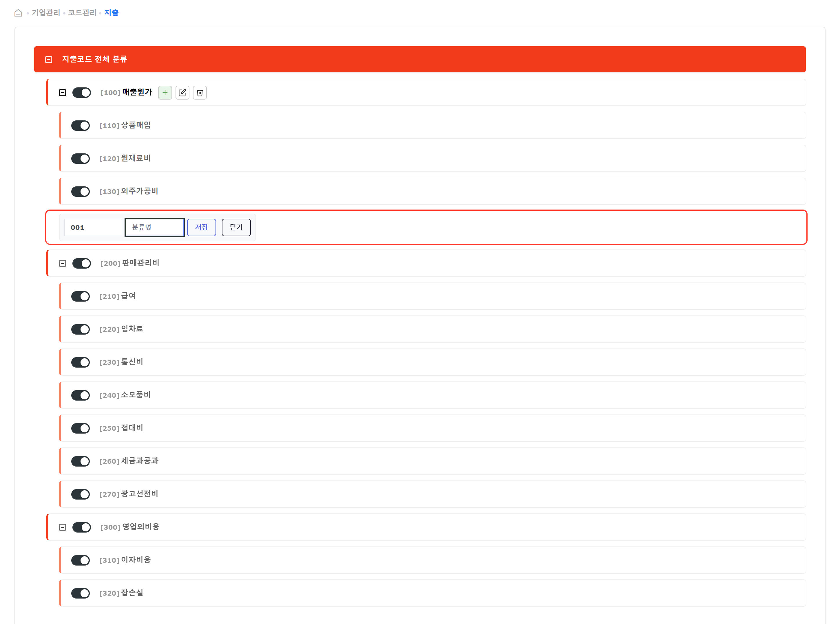Toggle the [300] 영업외비용 switch
This screenshot has width=840, height=624.
[82, 527]
